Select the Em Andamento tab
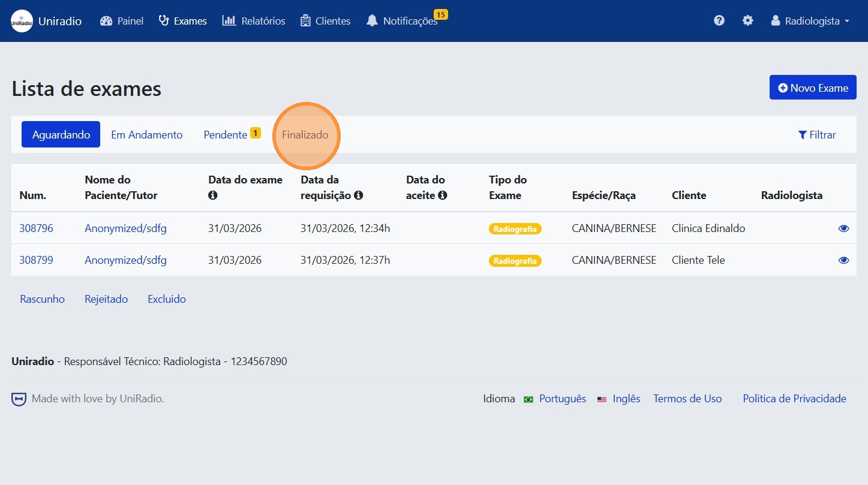 click(x=146, y=134)
